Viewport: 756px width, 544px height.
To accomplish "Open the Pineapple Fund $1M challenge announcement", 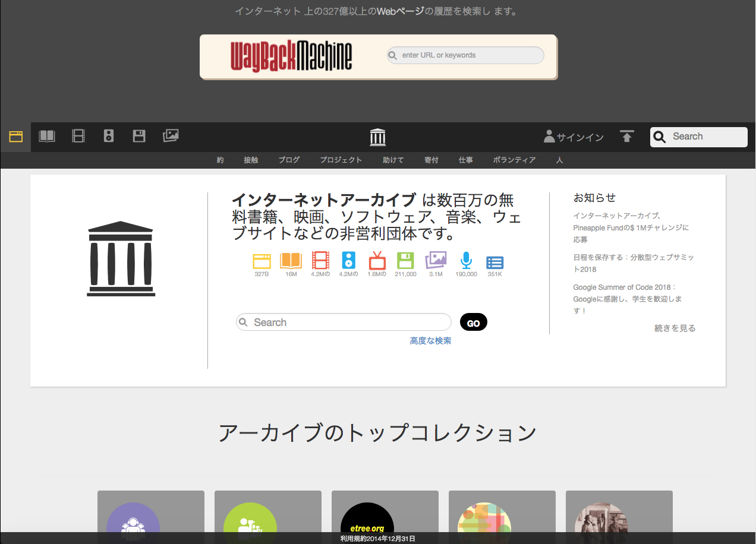I will 631,227.
